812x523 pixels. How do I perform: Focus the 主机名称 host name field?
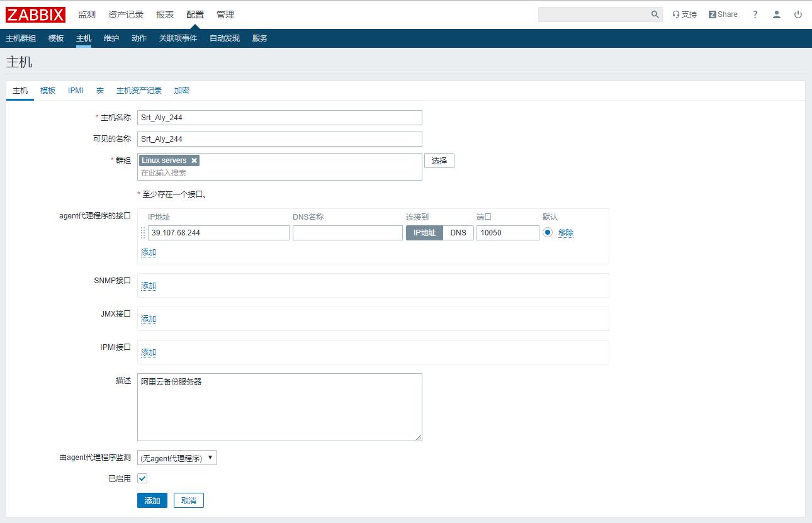(279, 118)
